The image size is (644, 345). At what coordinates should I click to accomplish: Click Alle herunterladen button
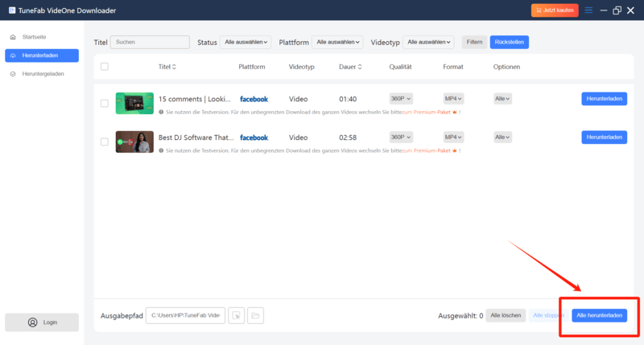tap(599, 315)
